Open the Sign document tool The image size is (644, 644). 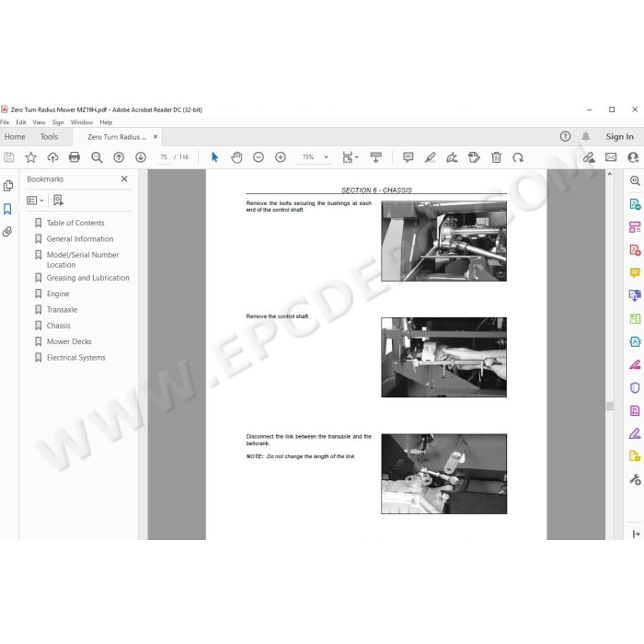point(452,157)
